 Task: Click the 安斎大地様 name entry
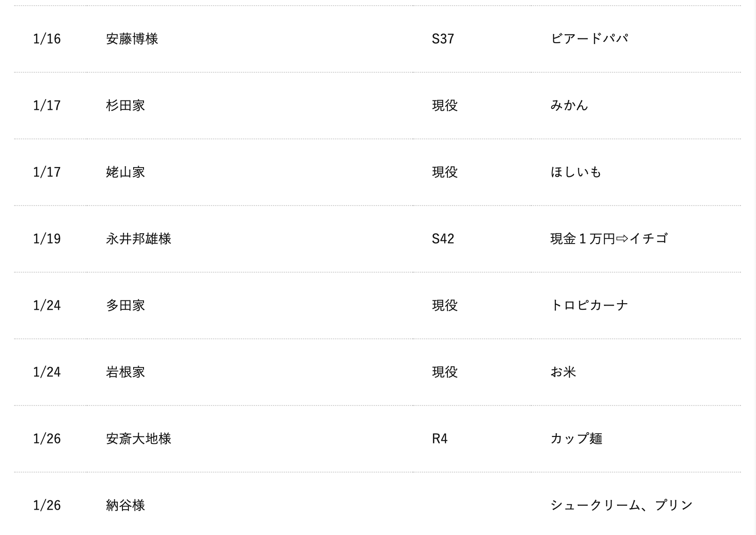pos(139,438)
